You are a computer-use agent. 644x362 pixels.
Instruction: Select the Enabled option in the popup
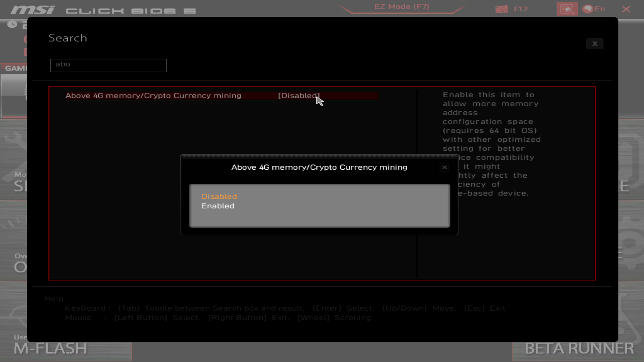pos(218,206)
